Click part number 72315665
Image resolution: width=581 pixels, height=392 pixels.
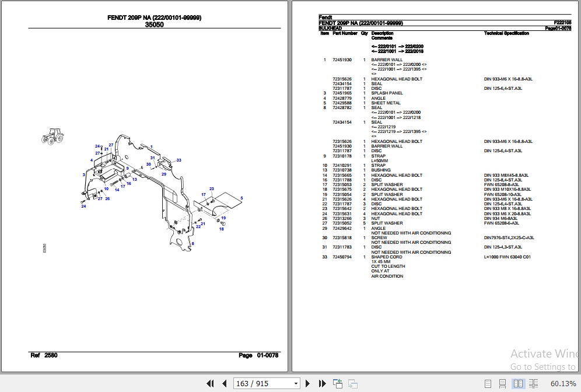point(342,175)
